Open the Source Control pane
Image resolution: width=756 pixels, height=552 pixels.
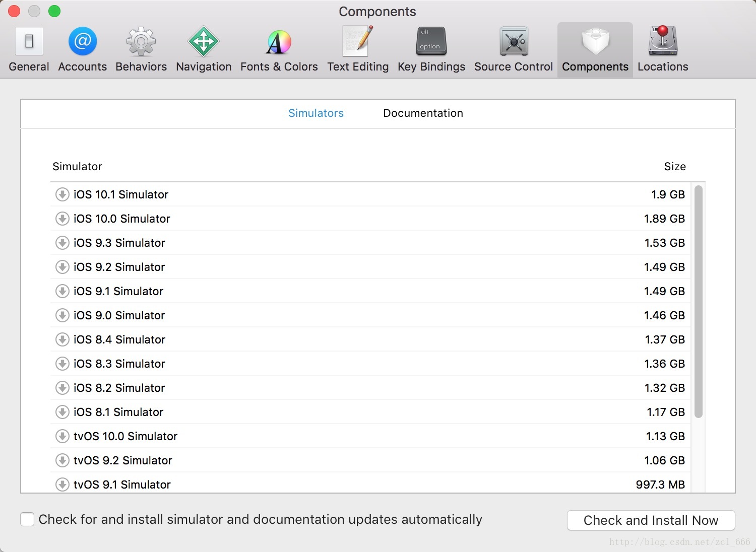514,49
